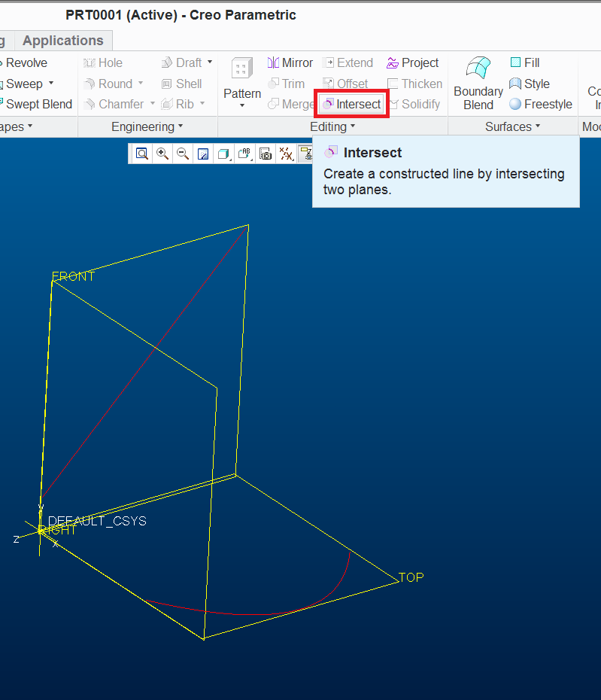The height and width of the screenshot is (700, 601).
Task: Select the red diagonal line on FRONT plane
Action: point(156,346)
